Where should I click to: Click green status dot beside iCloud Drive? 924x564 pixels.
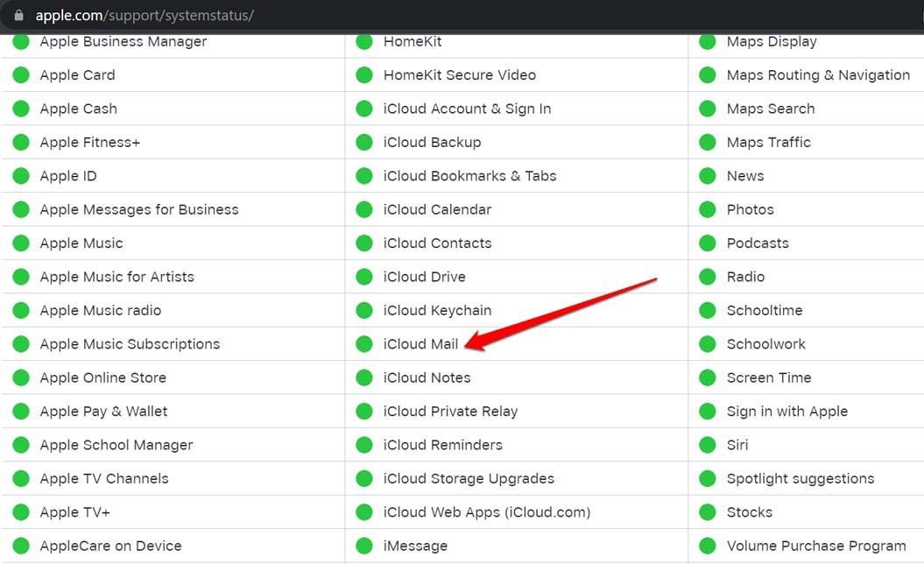(364, 277)
